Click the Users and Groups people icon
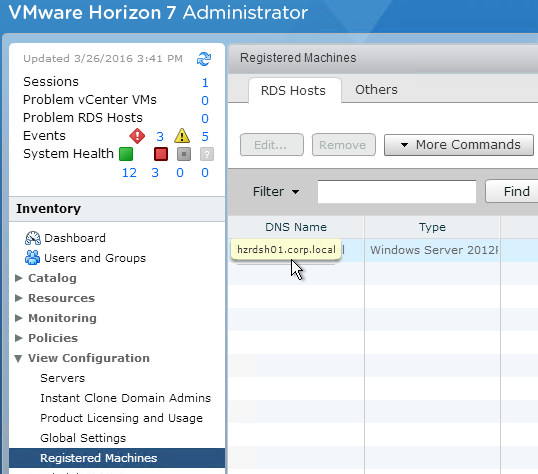 33,258
